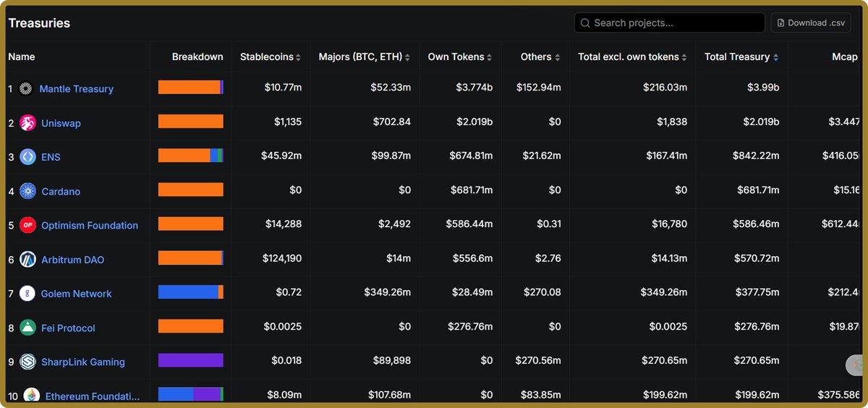The width and height of the screenshot is (868, 408).
Task: Click Mantle total treasury $3.99b
Action: click(763, 88)
